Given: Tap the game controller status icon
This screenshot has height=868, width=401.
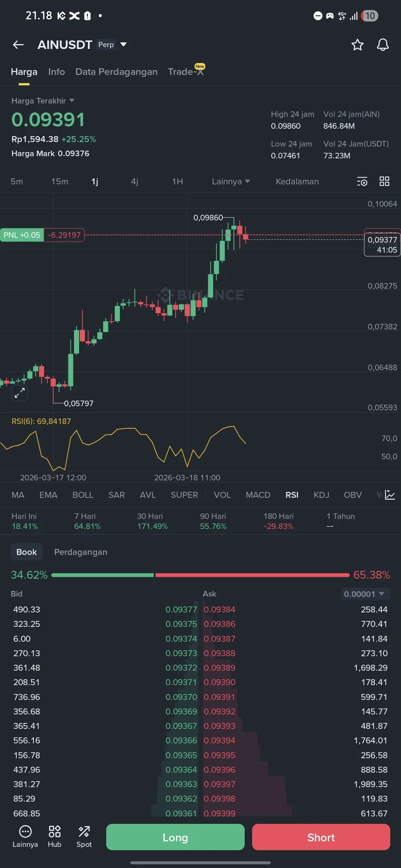Looking at the screenshot, I should point(330,16).
